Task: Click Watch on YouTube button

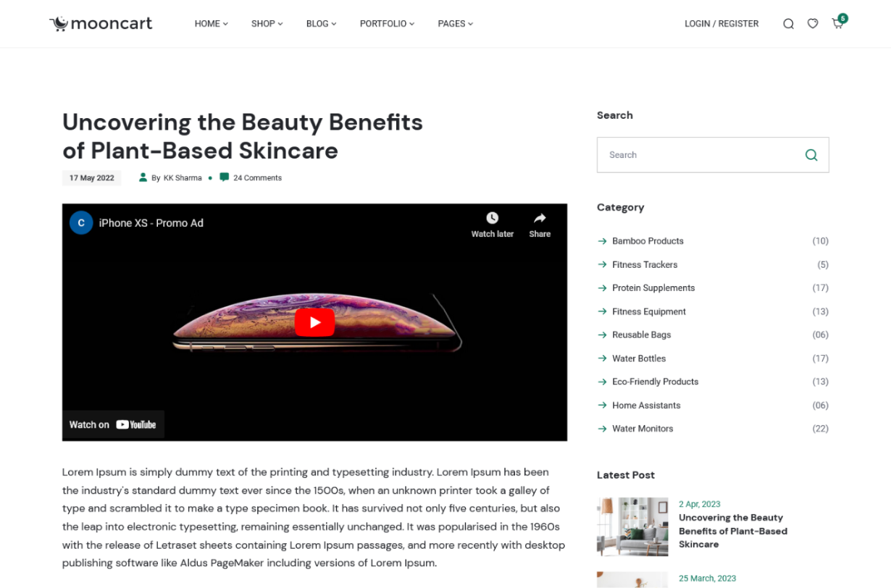Action: pyautogui.click(x=113, y=425)
